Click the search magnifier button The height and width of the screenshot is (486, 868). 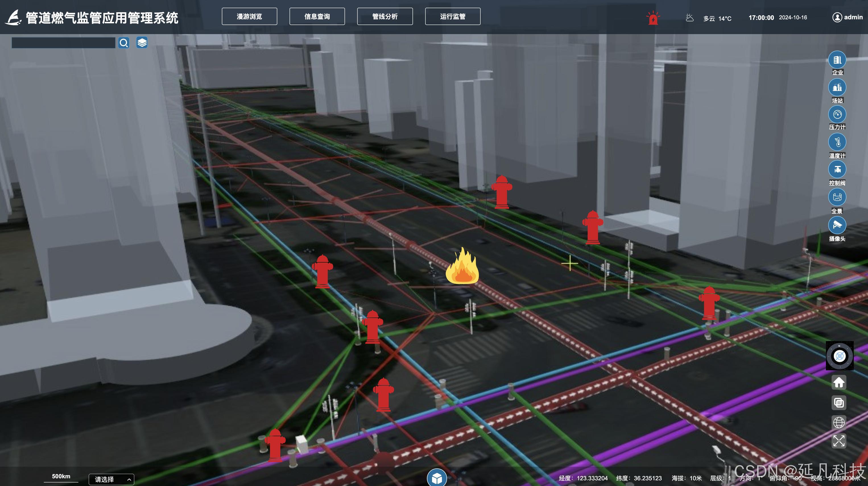pyautogui.click(x=124, y=43)
